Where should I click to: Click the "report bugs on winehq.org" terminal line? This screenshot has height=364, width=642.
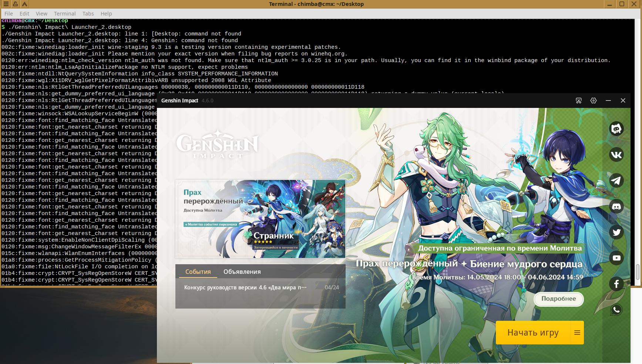pyautogui.click(x=175, y=54)
